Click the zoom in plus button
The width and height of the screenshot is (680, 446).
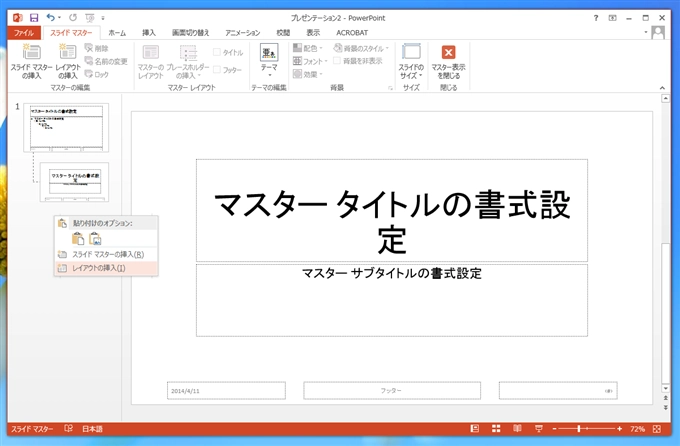click(620, 429)
